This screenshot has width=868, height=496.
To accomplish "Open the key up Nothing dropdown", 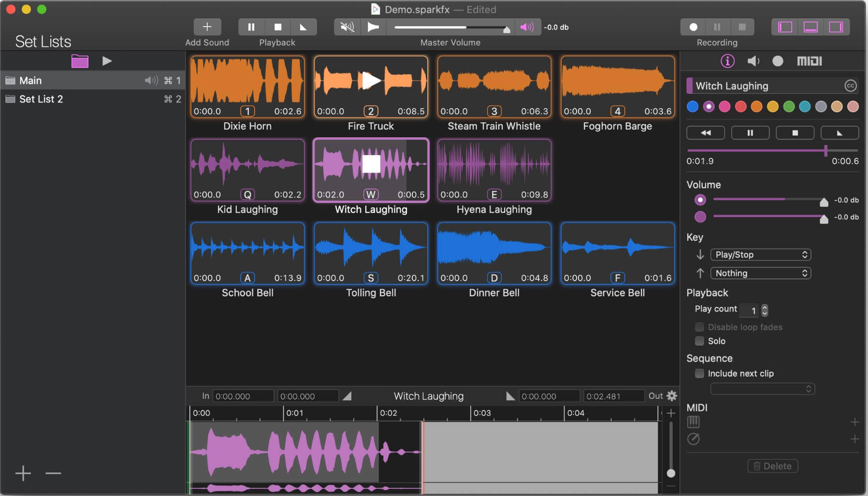I will 761,273.
